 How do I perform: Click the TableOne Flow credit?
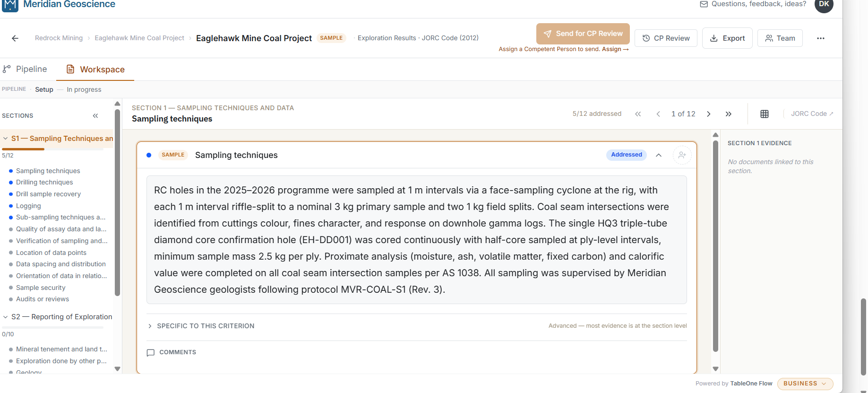pyautogui.click(x=751, y=384)
